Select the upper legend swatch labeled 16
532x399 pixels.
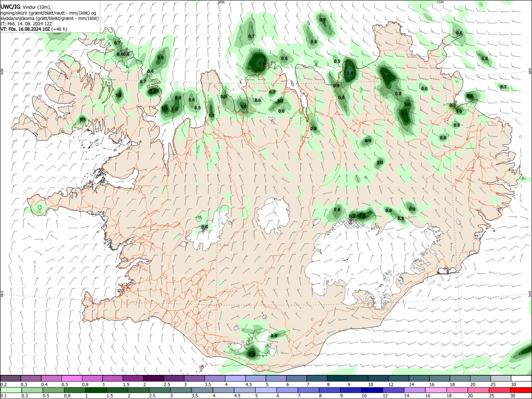pos(440,378)
